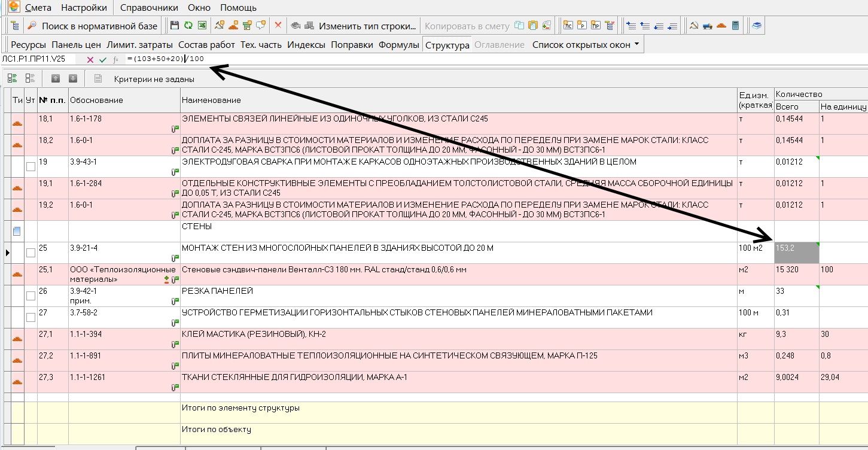
Task: Click the Обоснование column header
Action: (124, 100)
